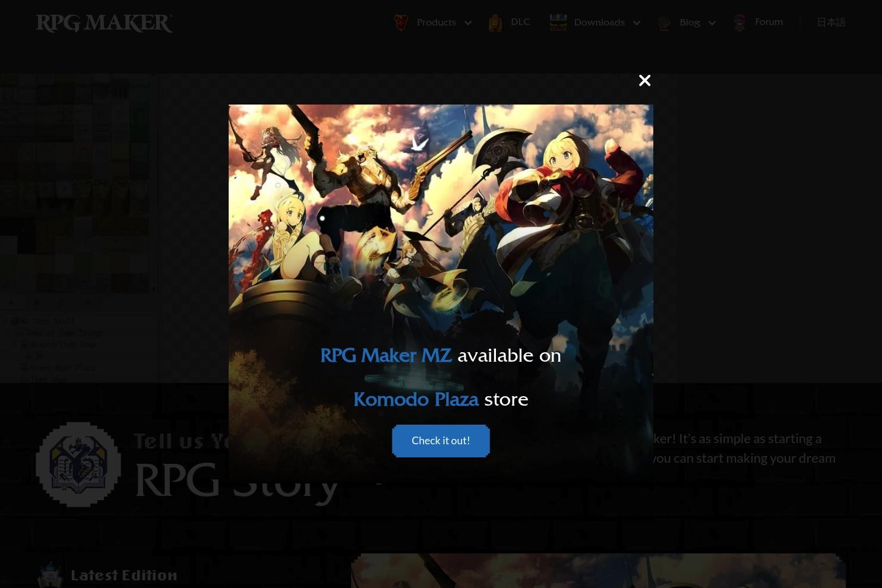
Task: Click the RPG Maker MZ link in popup
Action: [386, 355]
